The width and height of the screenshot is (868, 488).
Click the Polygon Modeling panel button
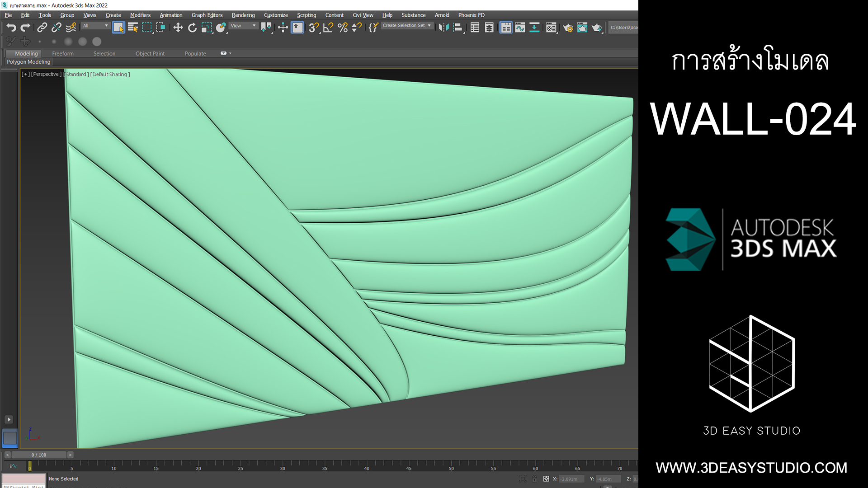pyautogui.click(x=28, y=62)
